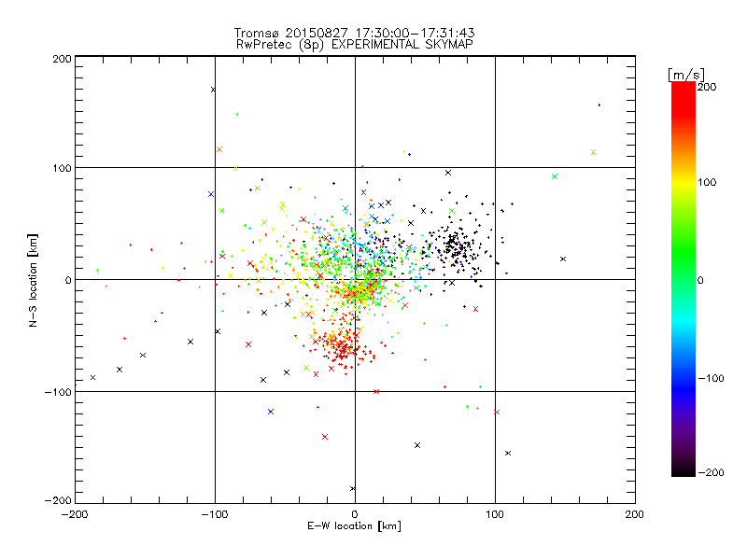Image resolution: width=747 pixels, height=560 pixels.
Task: Click the E-W axis "0" tick label
Action: tap(355, 514)
